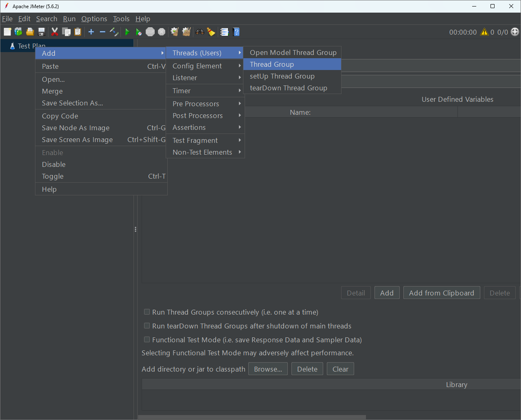Enable Run Thread Groups consecutively checkbox
The height and width of the screenshot is (420, 521).
point(147,312)
